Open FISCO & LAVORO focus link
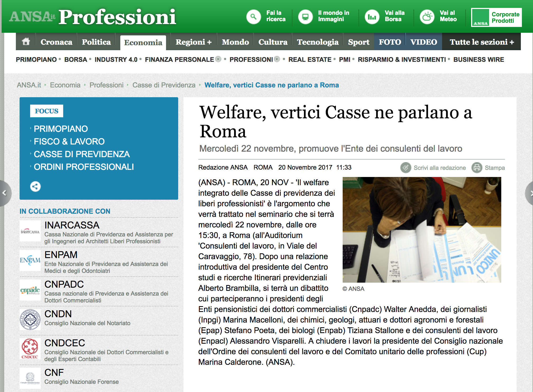This screenshot has width=533, height=392. point(69,141)
